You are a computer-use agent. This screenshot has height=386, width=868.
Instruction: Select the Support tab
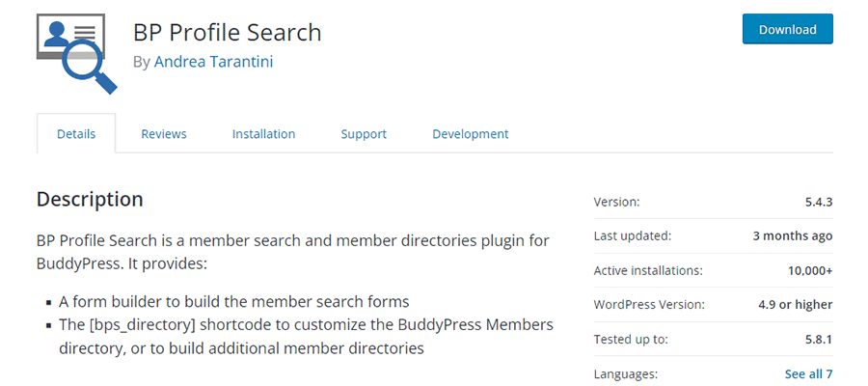click(364, 134)
